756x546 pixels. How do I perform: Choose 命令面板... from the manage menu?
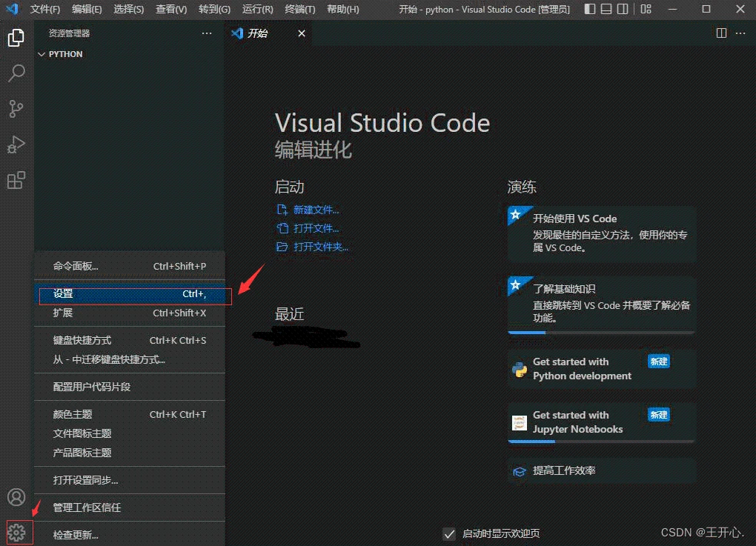129,266
